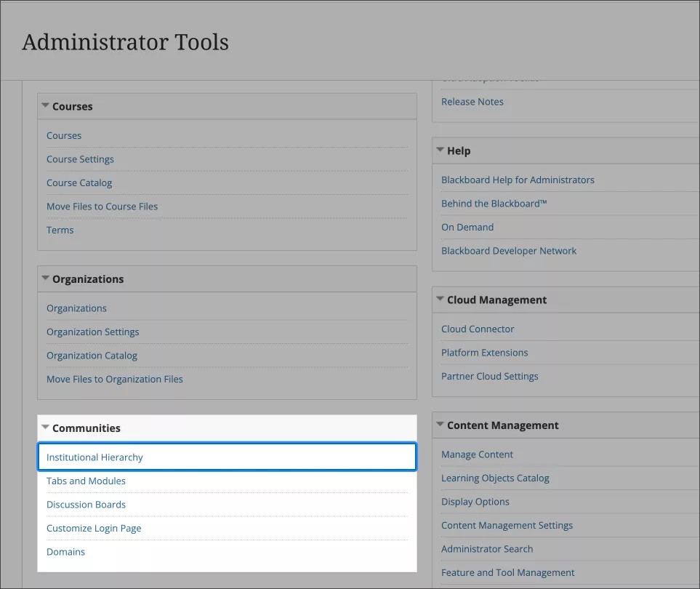700x589 pixels.
Task: Collapse the Organizations section
Action: point(44,279)
